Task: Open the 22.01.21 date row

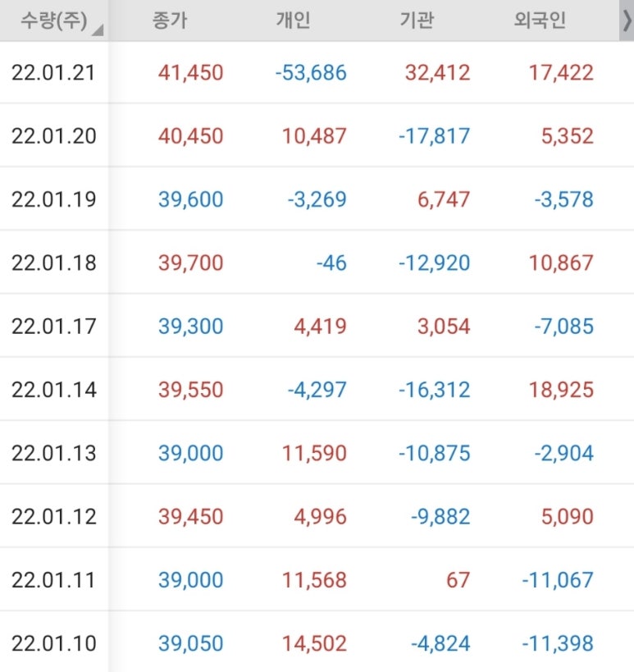Action: pos(317,72)
